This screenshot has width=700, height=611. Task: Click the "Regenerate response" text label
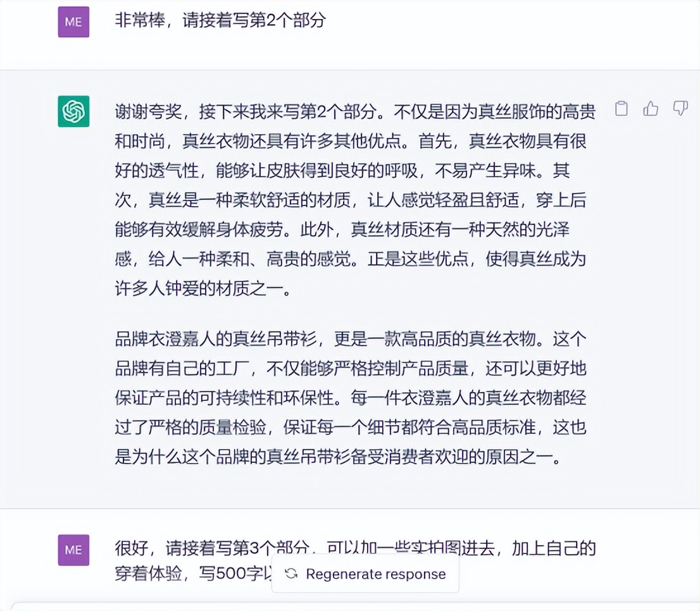375,574
